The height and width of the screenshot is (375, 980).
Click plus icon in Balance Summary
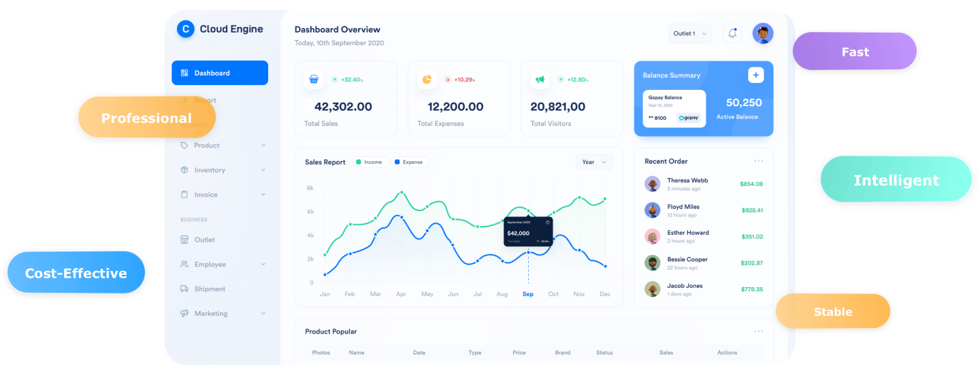755,76
